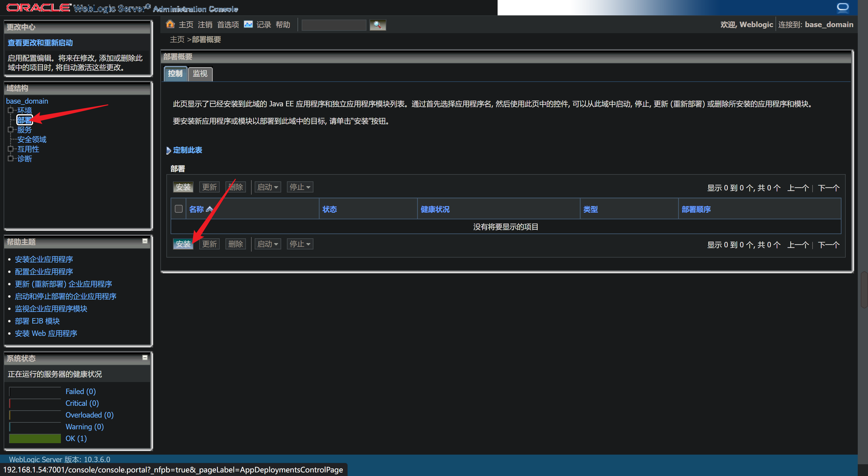Expand the 诊断 tree node

(11, 158)
